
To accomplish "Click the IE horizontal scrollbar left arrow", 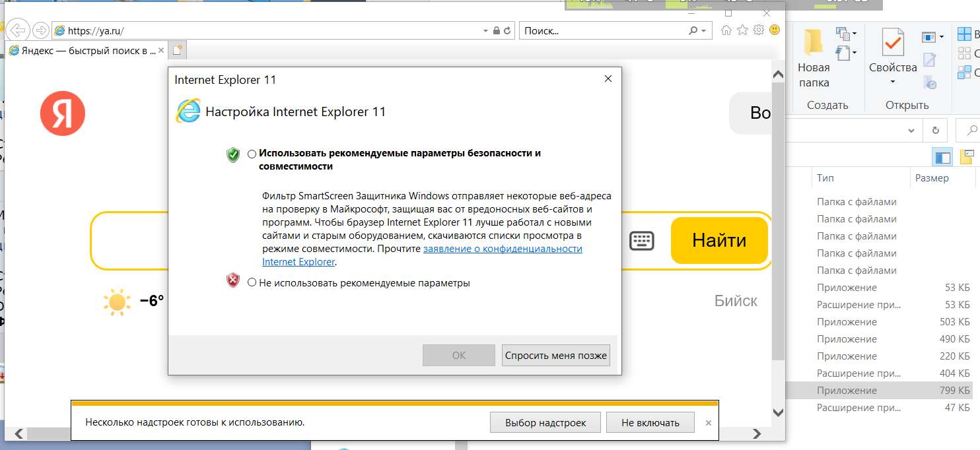I will click(x=19, y=434).
